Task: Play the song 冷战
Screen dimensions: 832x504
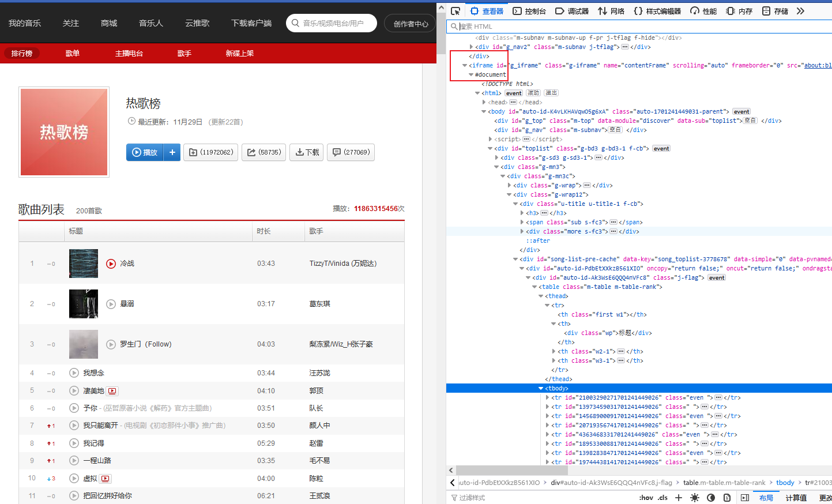Action: [111, 264]
